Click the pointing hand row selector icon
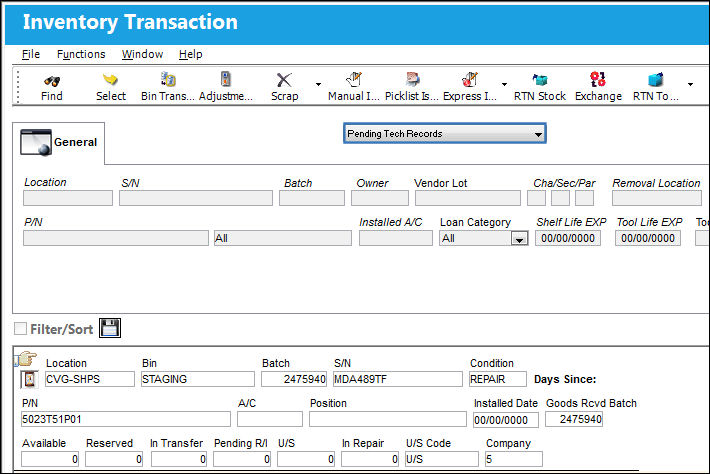The height and width of the screenshot is (474, 710). coord(26,359)
